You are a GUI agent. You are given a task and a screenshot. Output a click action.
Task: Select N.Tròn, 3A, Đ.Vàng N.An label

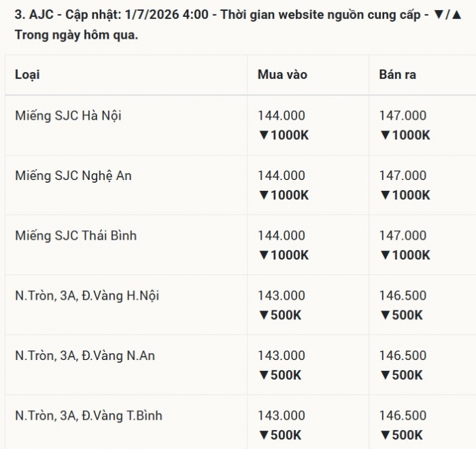(85, 356)
